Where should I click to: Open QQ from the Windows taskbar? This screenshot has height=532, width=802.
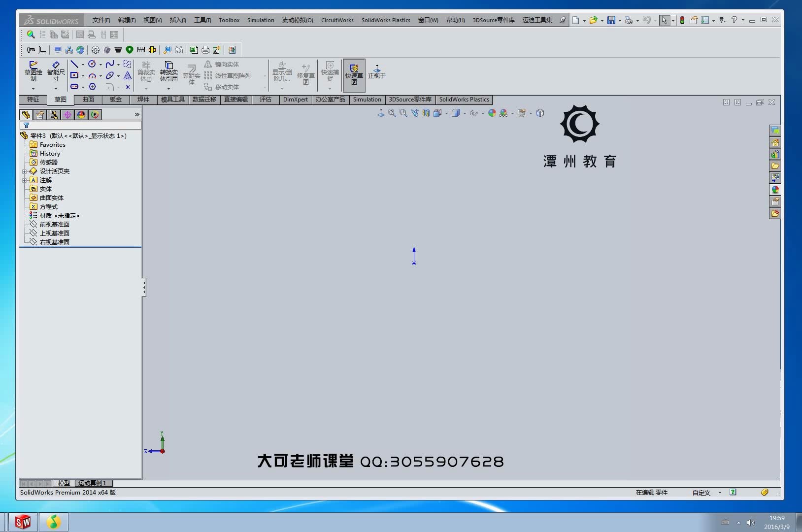tap(53, 522)
